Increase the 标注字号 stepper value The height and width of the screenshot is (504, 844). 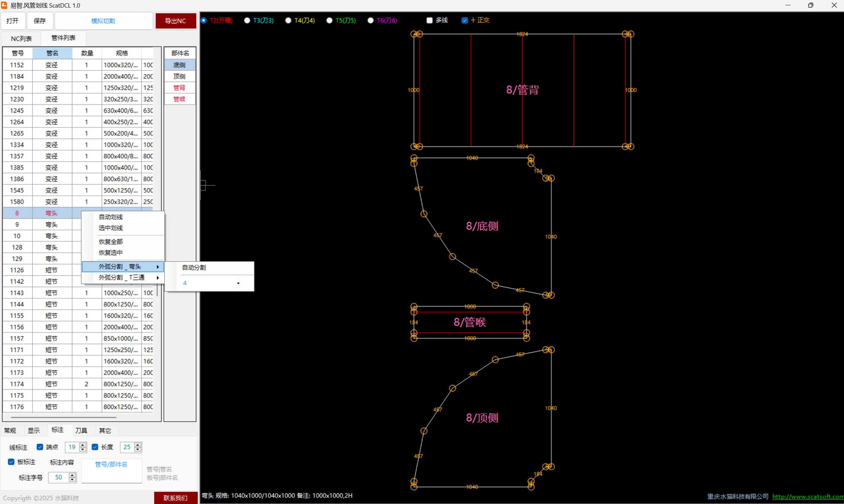click(72, 475)
